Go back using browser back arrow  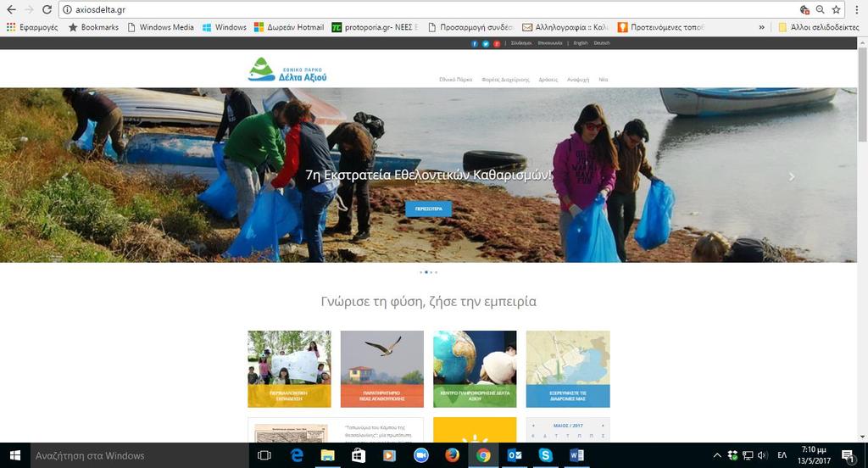click(11, 9)
